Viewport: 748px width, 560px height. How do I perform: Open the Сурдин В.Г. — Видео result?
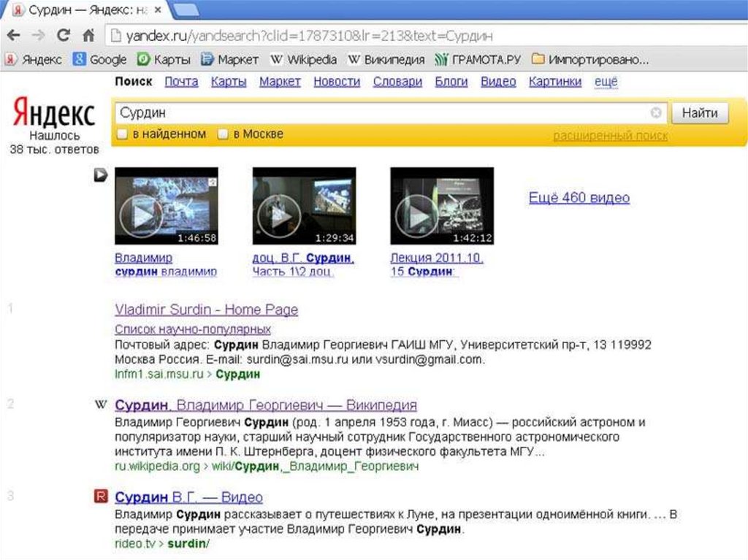pyautogui.click(x=189, y=497)
